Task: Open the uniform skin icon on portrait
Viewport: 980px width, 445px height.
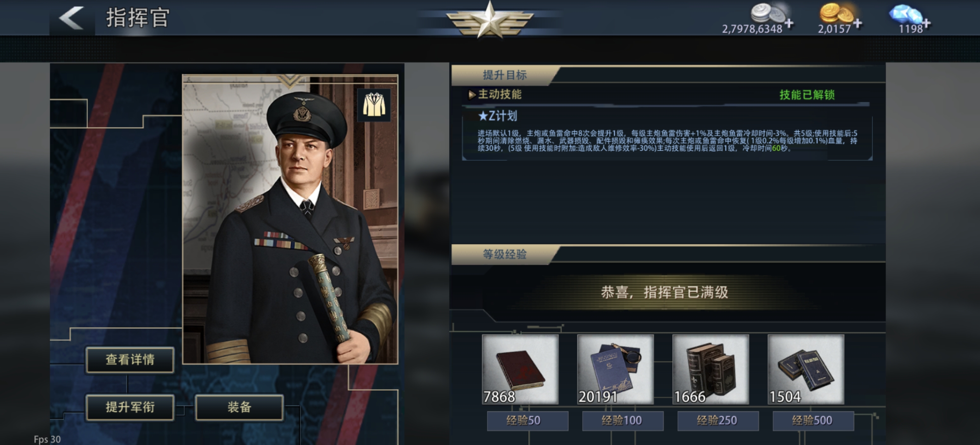Action: (374, 105)
